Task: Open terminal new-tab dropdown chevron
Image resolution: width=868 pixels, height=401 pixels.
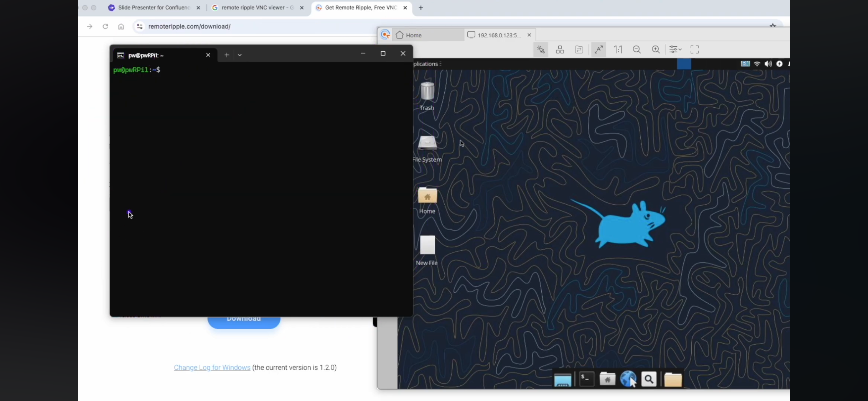Action: 240,55
